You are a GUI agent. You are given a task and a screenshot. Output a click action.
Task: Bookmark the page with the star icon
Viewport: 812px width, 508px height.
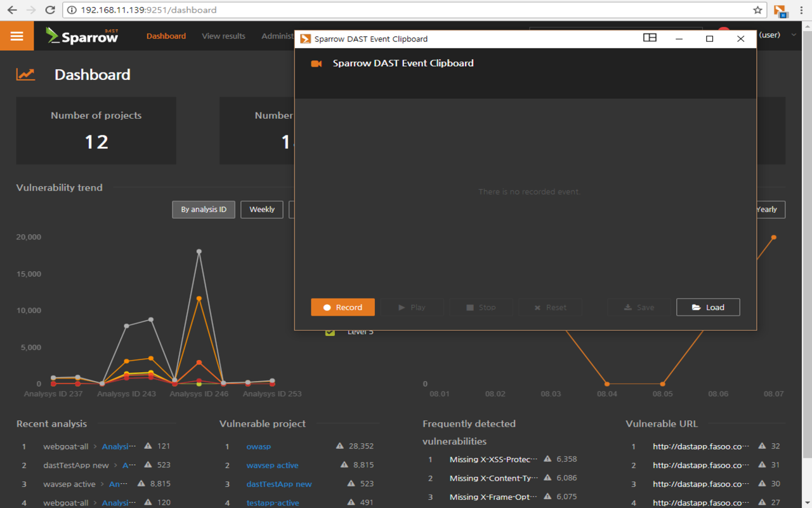[757, 10]
